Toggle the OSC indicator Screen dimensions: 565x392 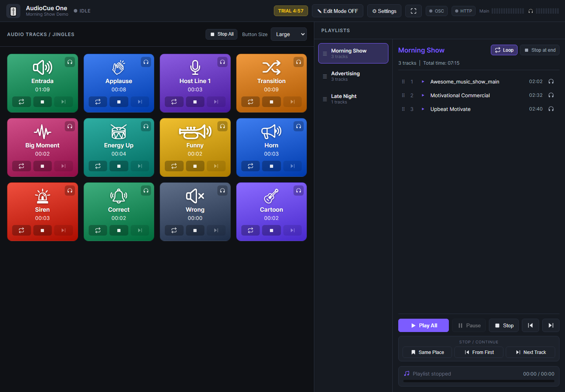click(x=437, y=11)
